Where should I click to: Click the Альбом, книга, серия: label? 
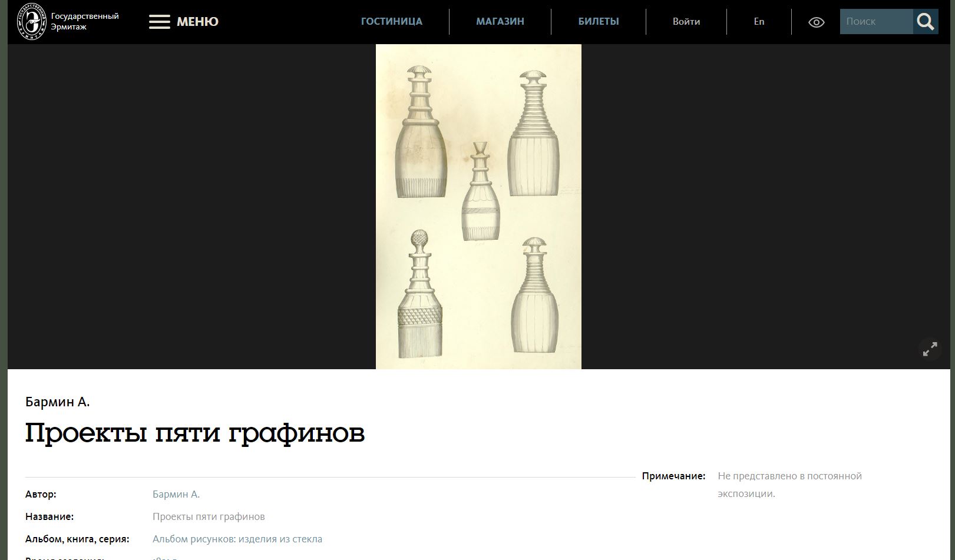coord(77,539)
